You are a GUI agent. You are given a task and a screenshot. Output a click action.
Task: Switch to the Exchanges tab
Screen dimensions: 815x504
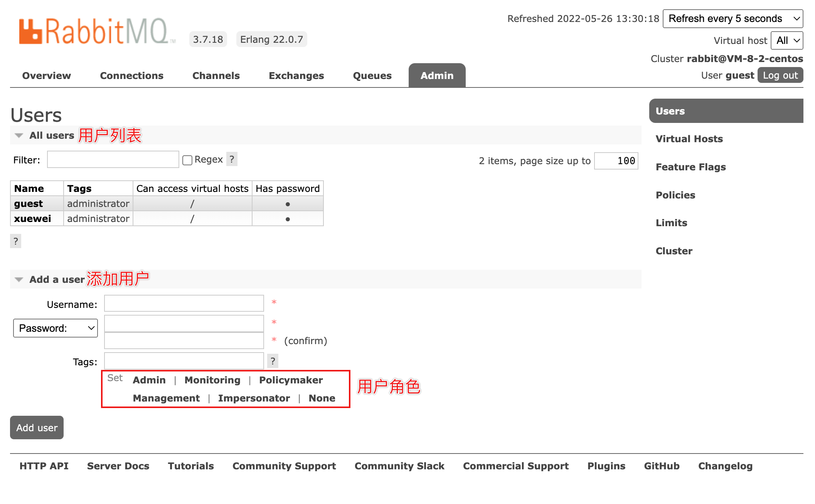click(296, 76)
